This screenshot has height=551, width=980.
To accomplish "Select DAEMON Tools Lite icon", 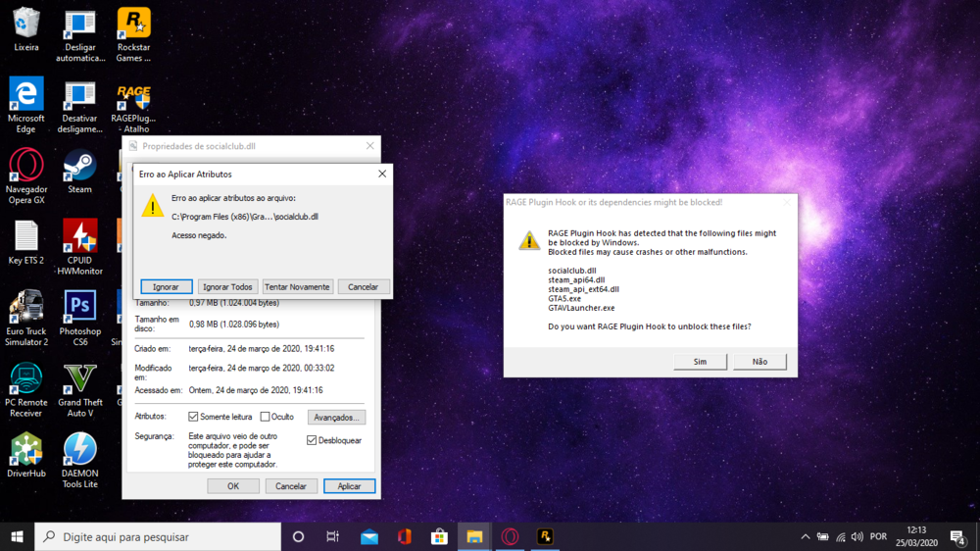I will pyautogui.click(x=80, y=461).
